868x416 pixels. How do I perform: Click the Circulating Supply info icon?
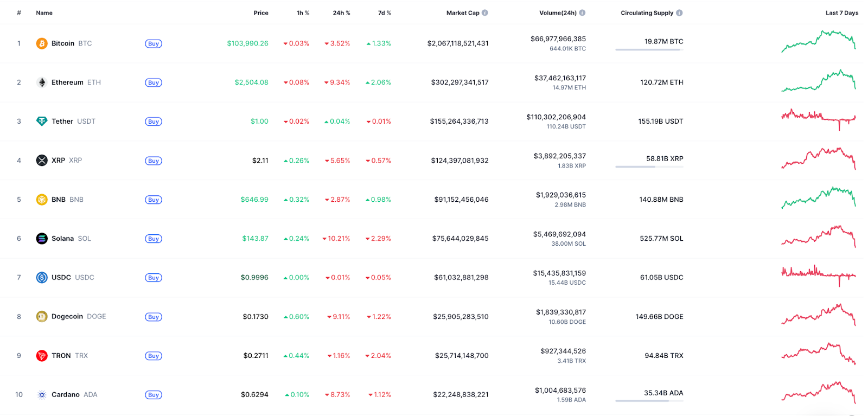click(x=679, y=12)
